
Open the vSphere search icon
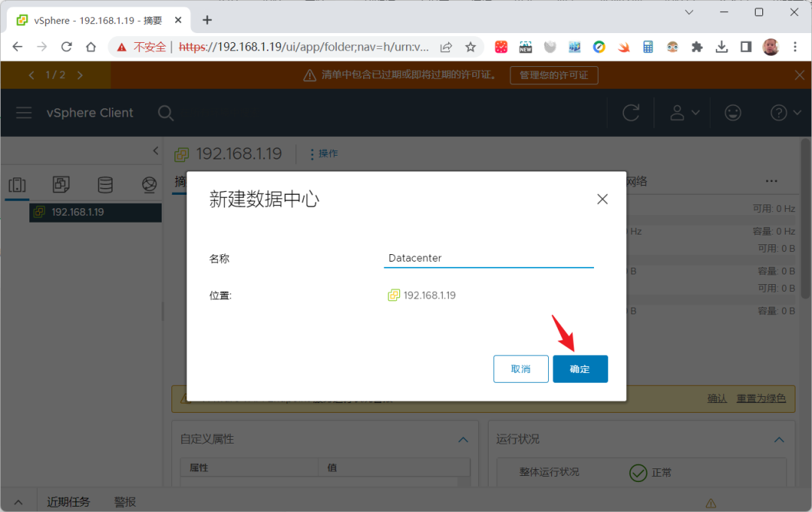pyautogui.click(x=165, y=113)
